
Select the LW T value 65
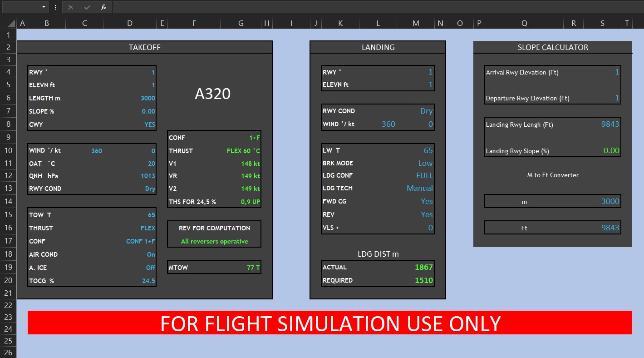[x=428, y=150]
